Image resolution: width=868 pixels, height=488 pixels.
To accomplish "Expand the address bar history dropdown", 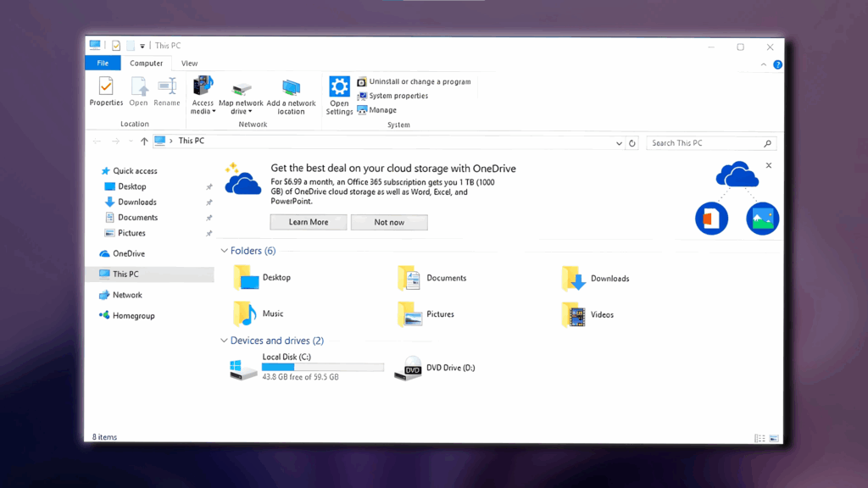I will (619, 143).
